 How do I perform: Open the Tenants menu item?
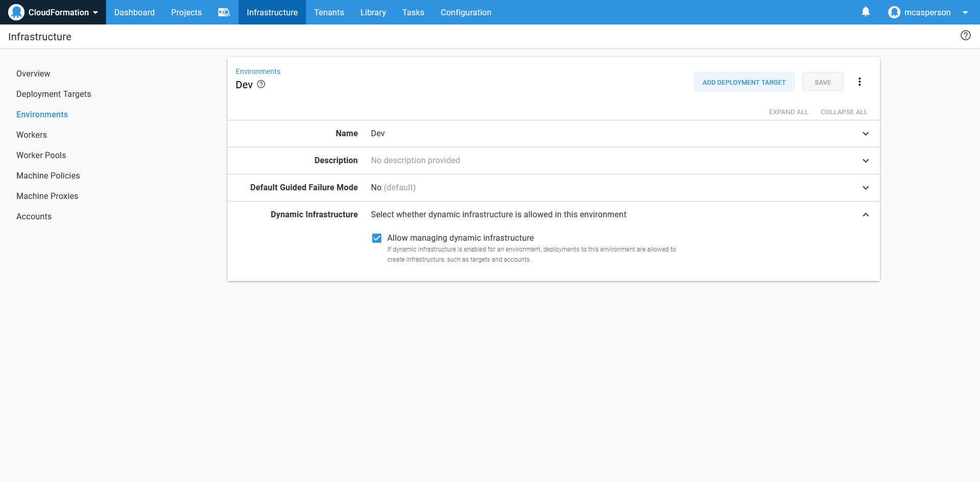coord(329,12)
